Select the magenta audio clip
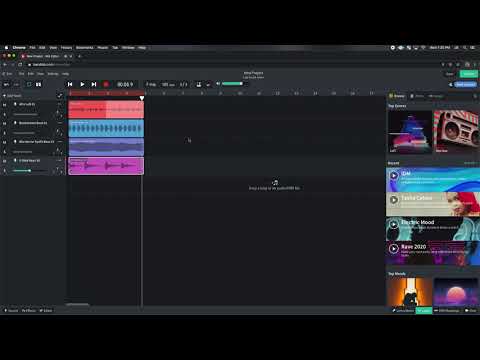This screenshot has height=360, width=480. pos(106,166)
